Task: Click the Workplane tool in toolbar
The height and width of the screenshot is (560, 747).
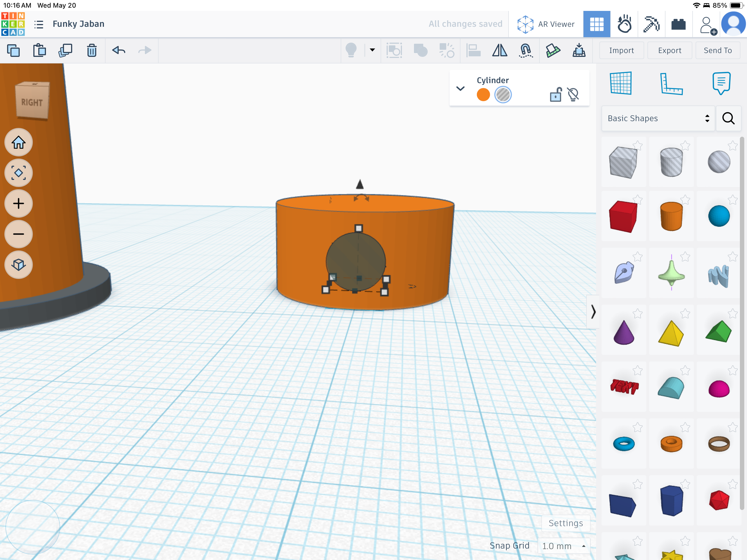Action: 553,51
